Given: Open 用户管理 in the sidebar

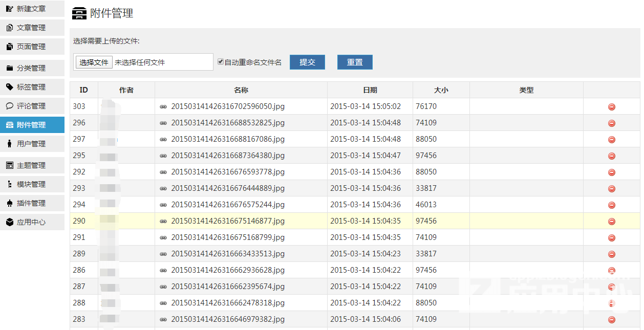Looking at the screenshot, I should coord(31,144).
